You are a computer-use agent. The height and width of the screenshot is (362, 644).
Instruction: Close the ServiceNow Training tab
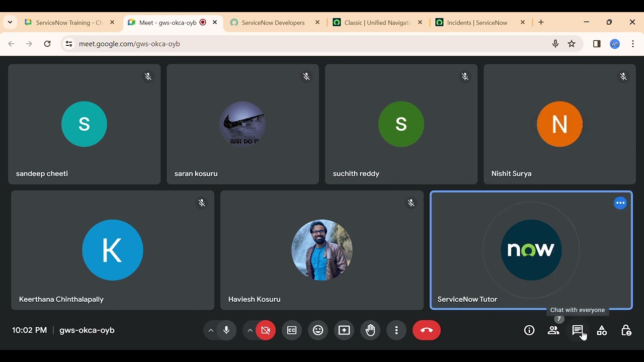click(112, 23)
